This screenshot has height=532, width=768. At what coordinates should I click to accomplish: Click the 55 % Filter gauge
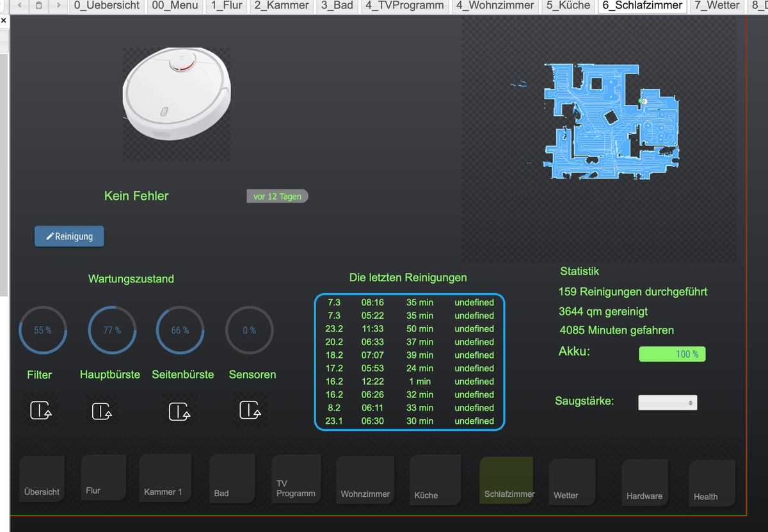(43, 330)
